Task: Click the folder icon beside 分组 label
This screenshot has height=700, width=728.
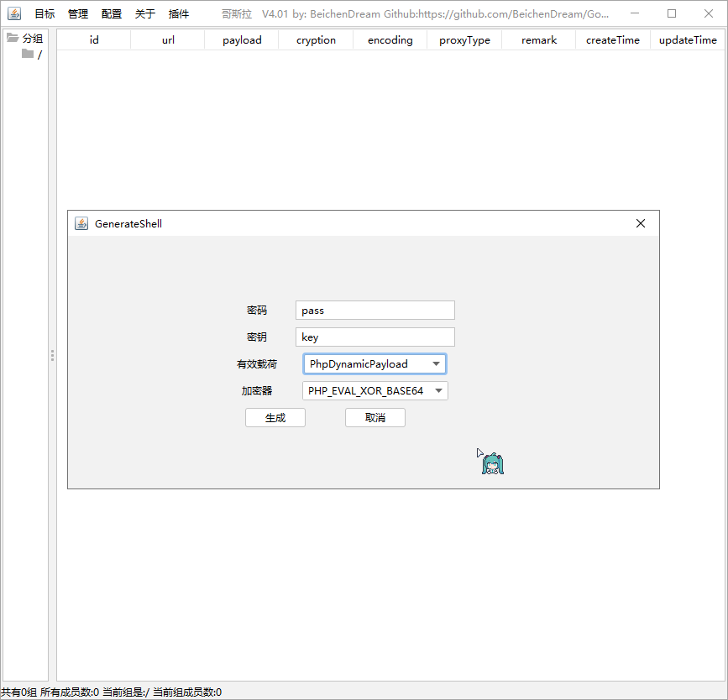Action: click(x=12, y=37)
